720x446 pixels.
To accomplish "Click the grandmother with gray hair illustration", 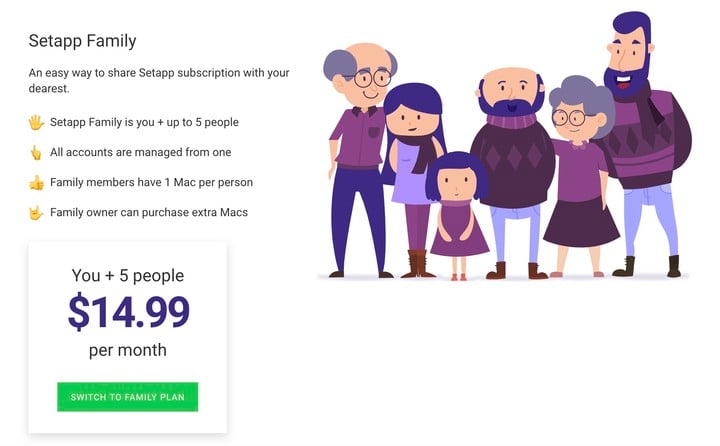I will [580, 179].
